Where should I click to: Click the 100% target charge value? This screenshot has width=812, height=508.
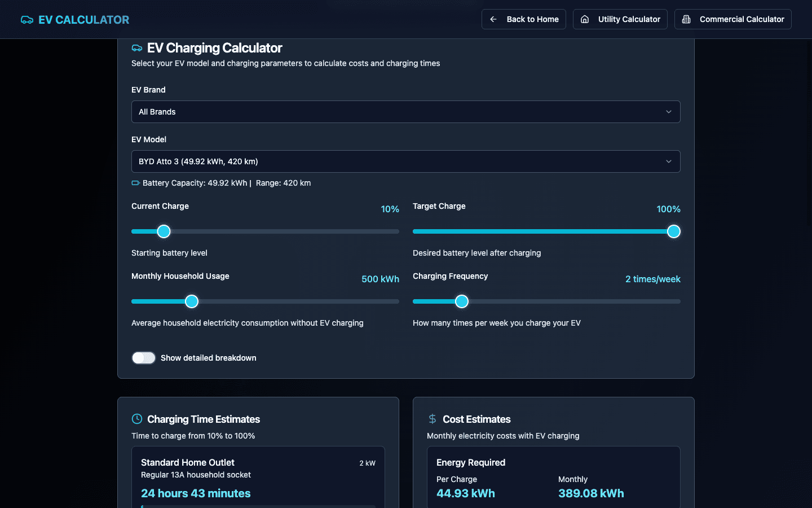click(669, 209)
